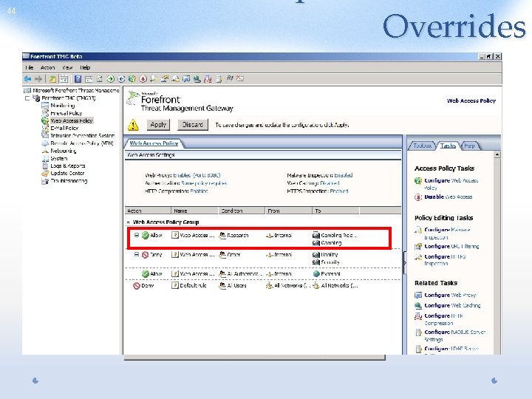Select System node in the tree
This screenshot has height=399, width=532.
(58, 158)
